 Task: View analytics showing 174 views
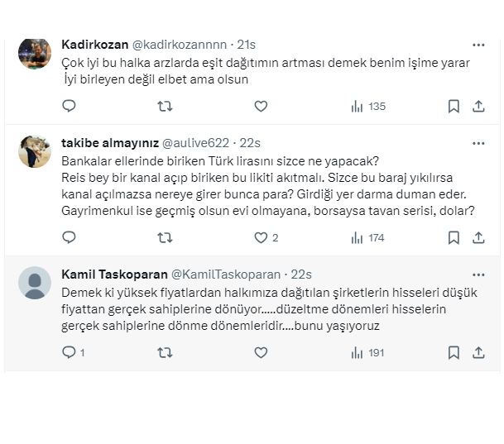(368, 237)
